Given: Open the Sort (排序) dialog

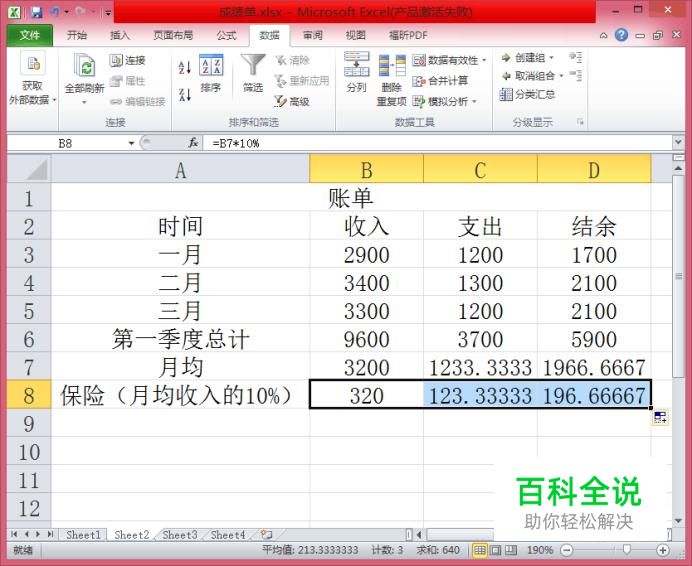Looking at the screenshot, I should [211, 73].
